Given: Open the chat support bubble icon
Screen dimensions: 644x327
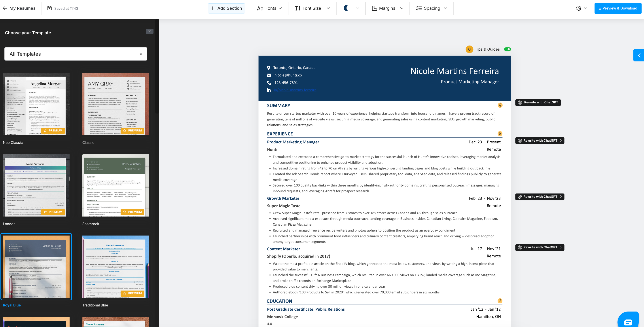Looking at the screenshot, I should click(x=628, y=322).
